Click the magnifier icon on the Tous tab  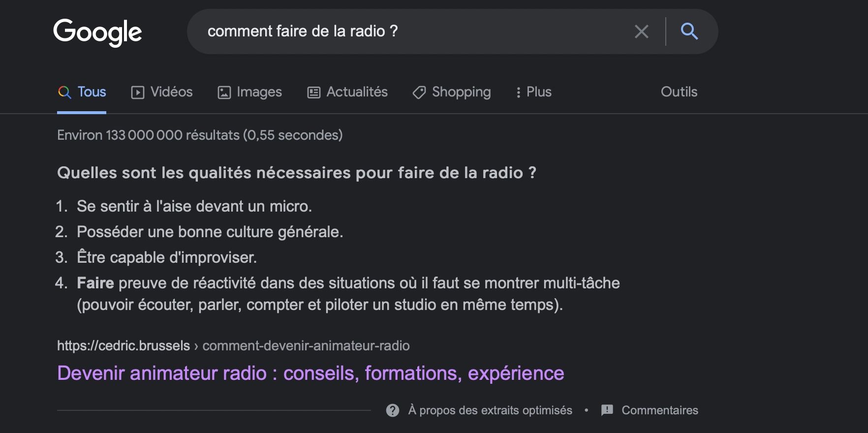click(64, 92)
